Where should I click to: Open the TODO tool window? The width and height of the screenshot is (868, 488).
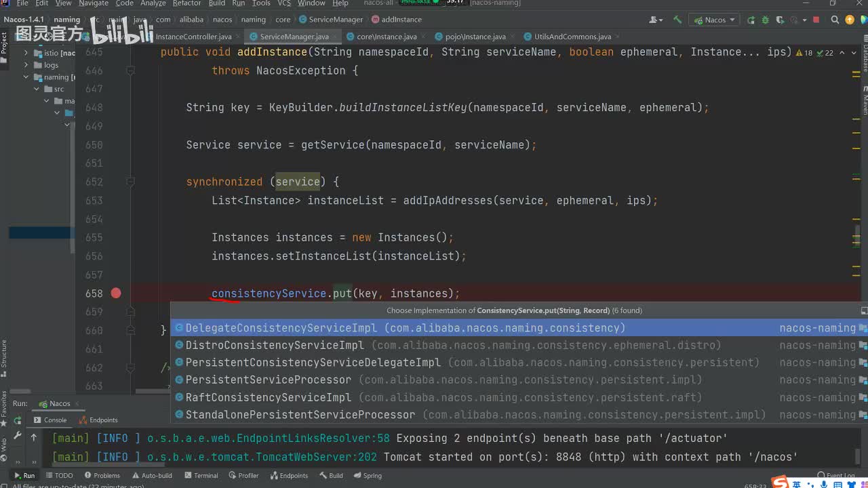pyautogui.click(x=59, y=476)
